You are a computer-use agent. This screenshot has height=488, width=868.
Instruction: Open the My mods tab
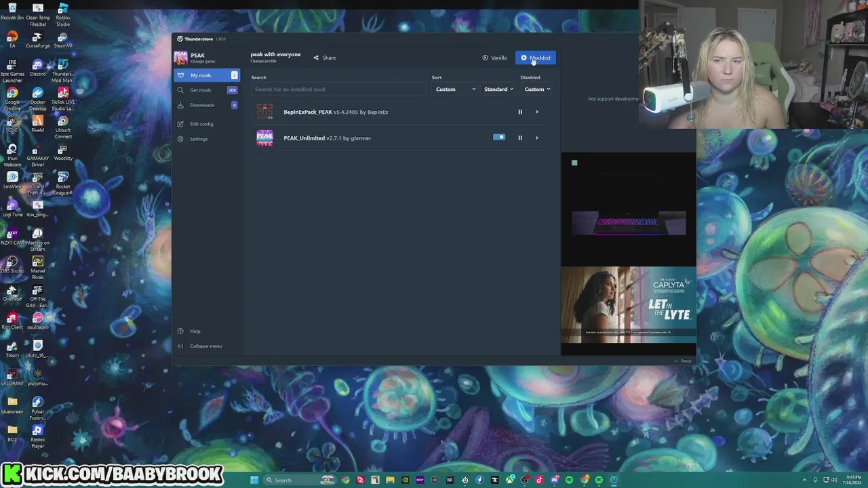pos(207,75)
